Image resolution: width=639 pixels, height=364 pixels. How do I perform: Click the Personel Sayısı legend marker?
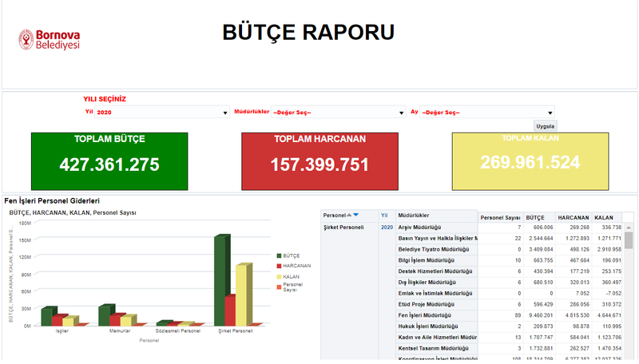tap(279, 287)
